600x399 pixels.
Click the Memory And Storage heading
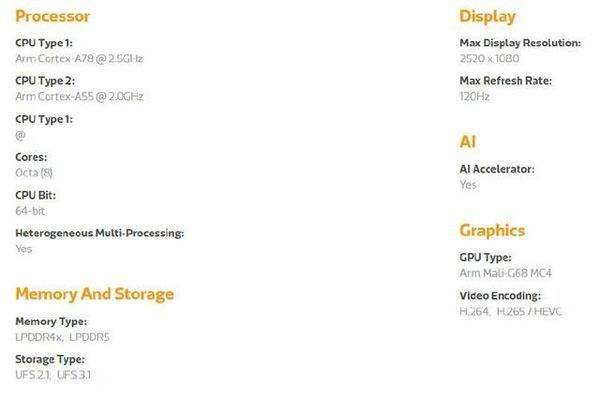coord(95,294)
